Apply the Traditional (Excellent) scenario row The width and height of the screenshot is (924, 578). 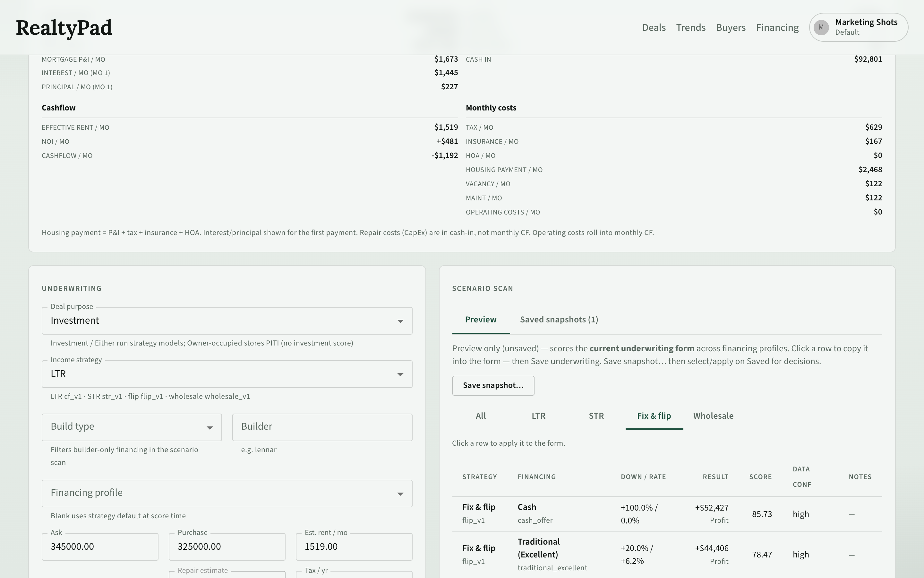(667, 555)
